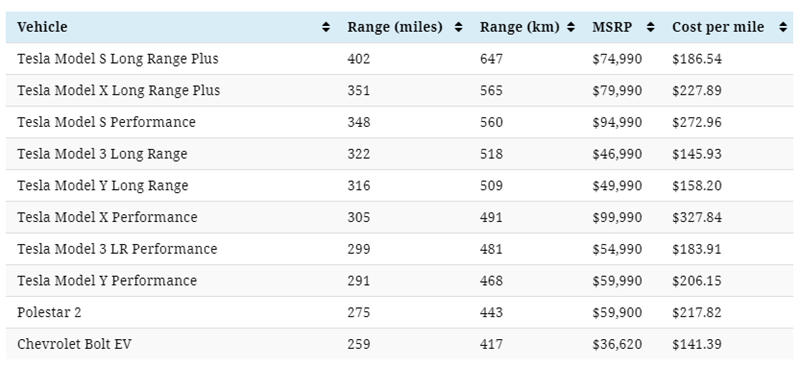Click the Polestar 2 vehicle name
This screenshot has height=368, width=800.
point(49,312)
